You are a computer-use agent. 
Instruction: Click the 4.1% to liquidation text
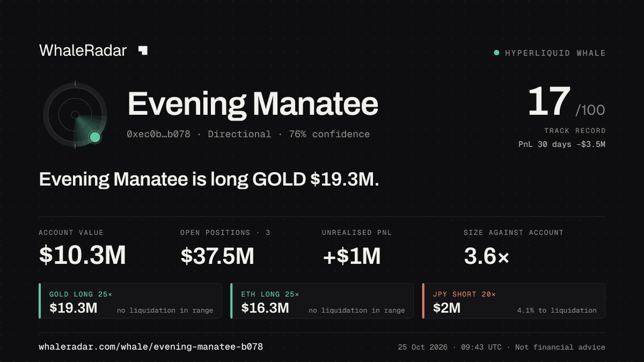(557, 311)
